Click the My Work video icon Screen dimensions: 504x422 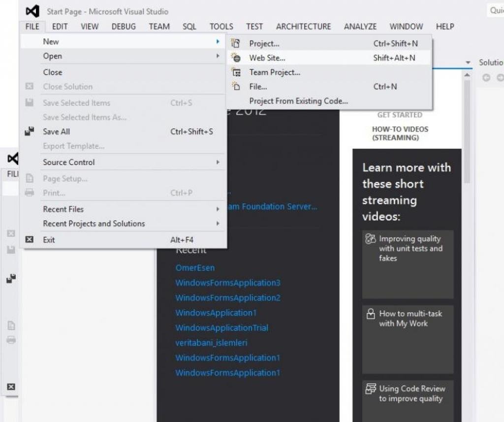click(x=371, y=314)
